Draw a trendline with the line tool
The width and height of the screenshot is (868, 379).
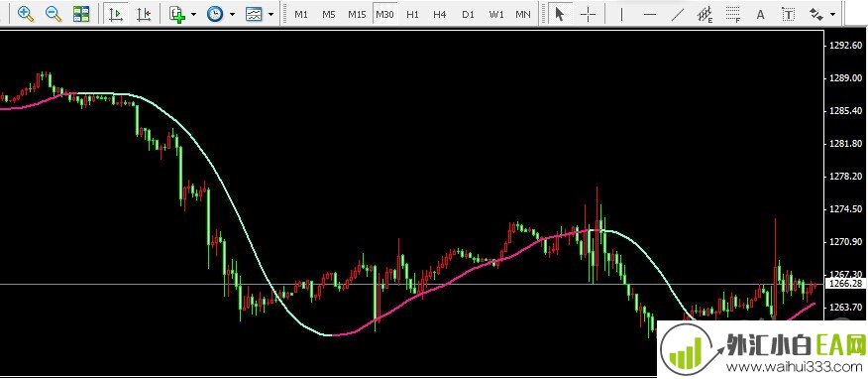click(678, 15)
